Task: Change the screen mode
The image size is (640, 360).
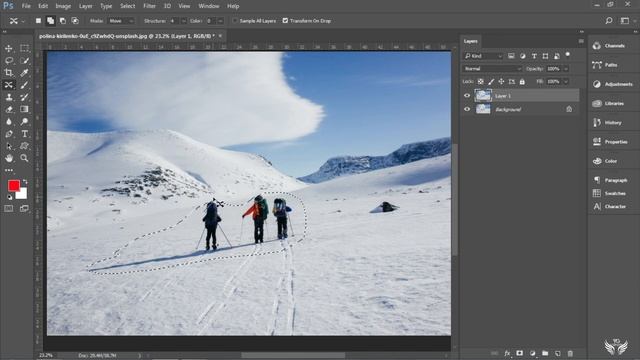Action: (24, 209)
